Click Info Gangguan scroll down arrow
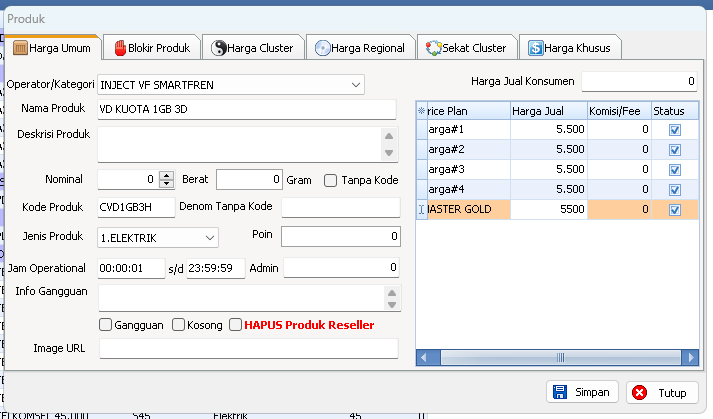The height and width of the screenshot is (419, 713). point(392,305)
